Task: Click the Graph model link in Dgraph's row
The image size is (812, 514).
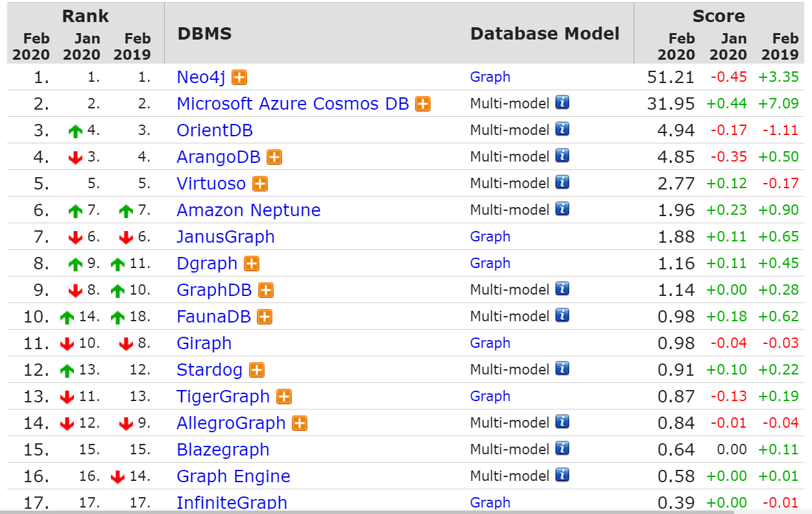Action: tap(490, 263)
